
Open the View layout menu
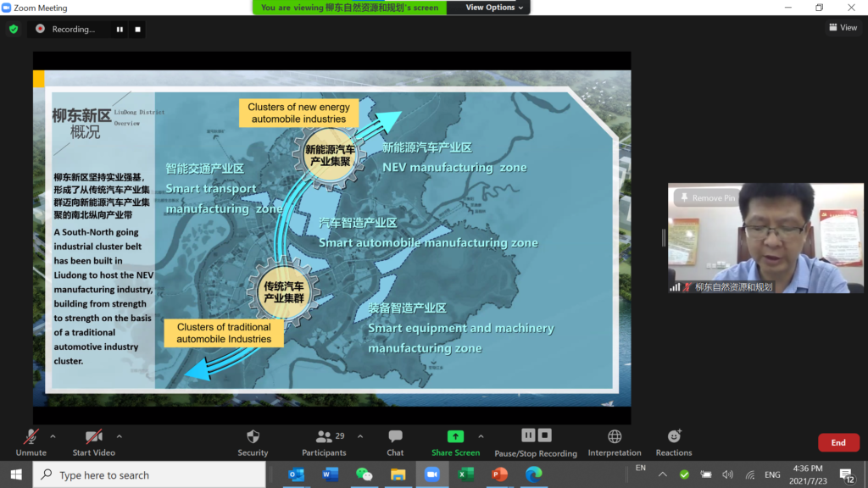click(843, 28)
